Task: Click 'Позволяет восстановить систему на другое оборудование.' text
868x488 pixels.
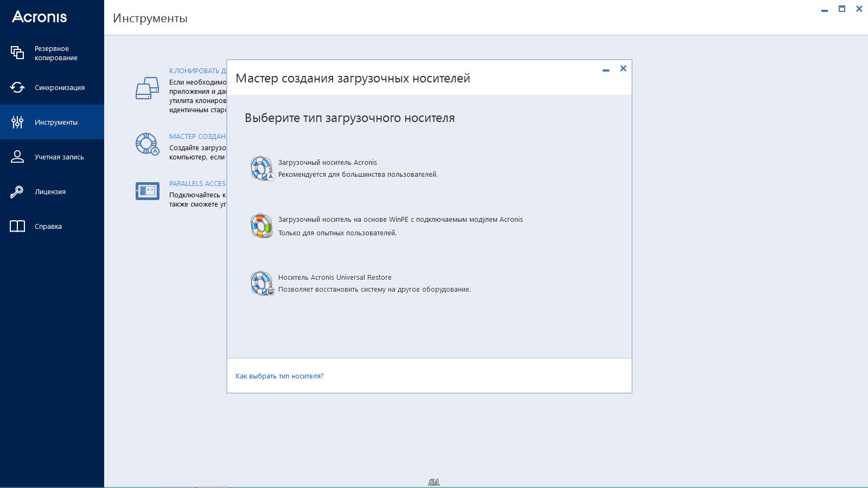Action: pos(374,289)
